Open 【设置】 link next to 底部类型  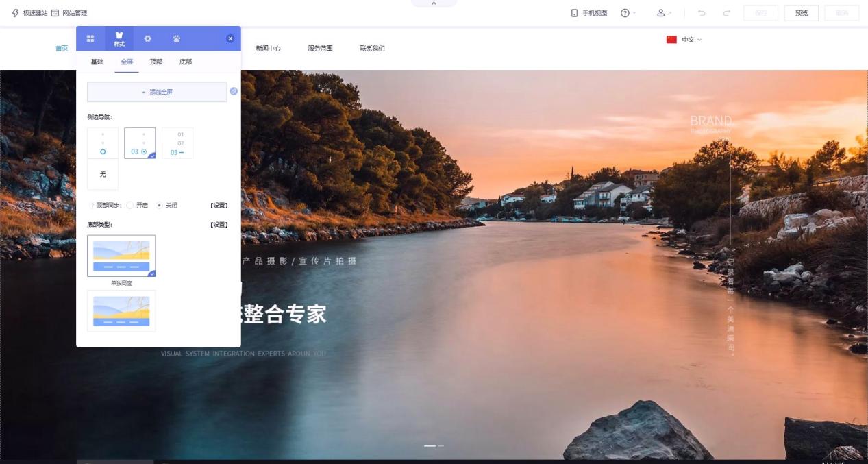pos(219,224)
